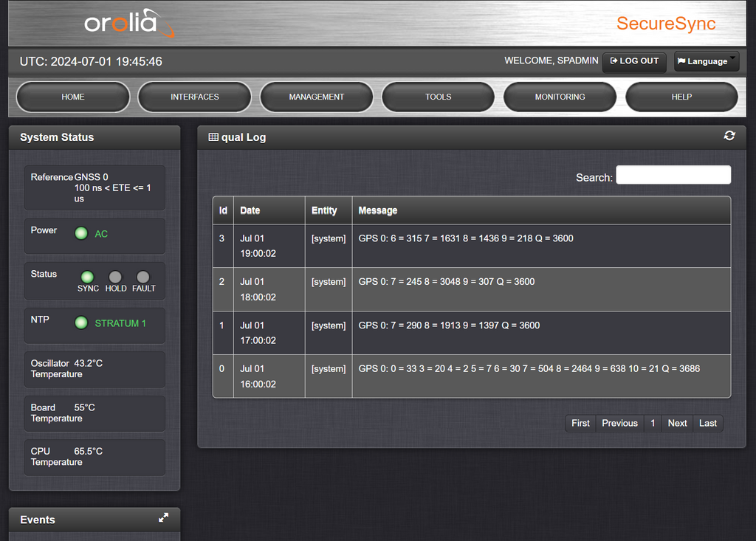
Task: Go to the HOME page
Action: click(x=73, y=97)
